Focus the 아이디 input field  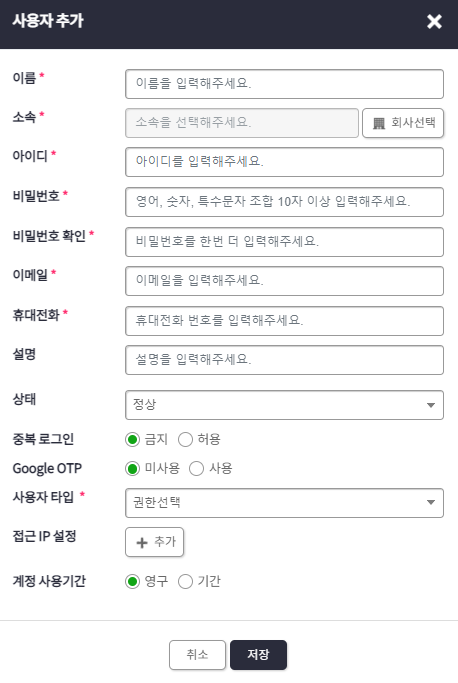[x=284, y=162]
